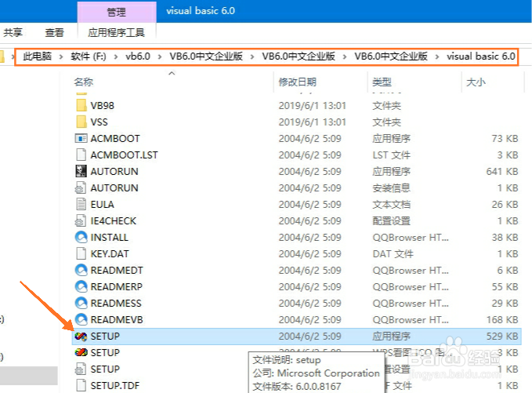Click the highlighted SETUP application icon
The image size is (532, 393).
81,337
